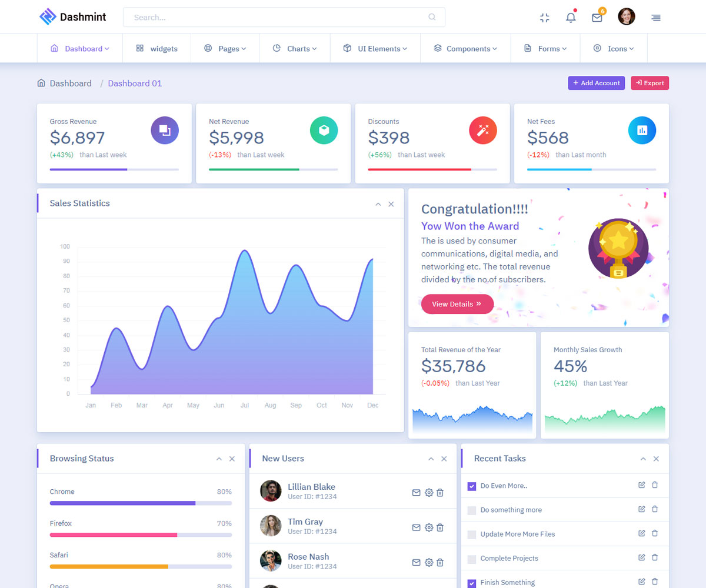Check the 'Update More More Files' task
The width and height of the screenshot is (706, 588).
coord(472,534)
